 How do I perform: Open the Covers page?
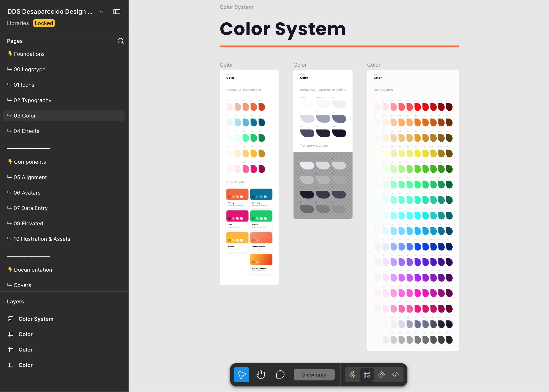[x=64, y=285]
